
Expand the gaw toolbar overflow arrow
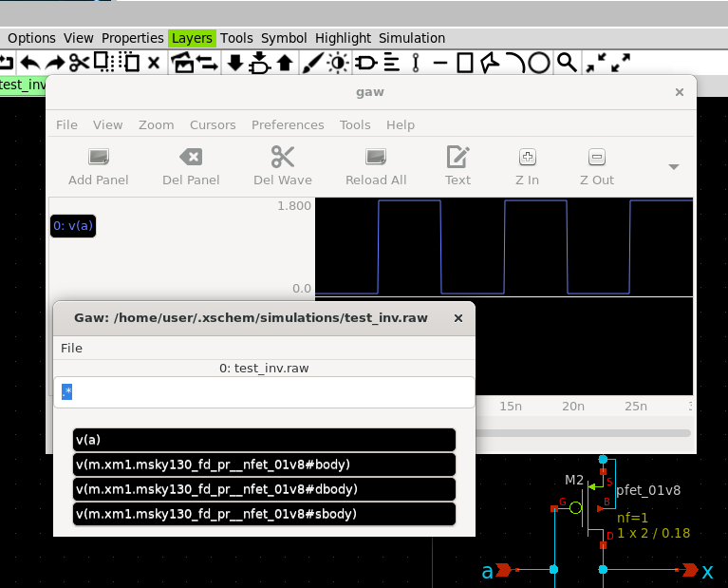[x=673, y=167]
